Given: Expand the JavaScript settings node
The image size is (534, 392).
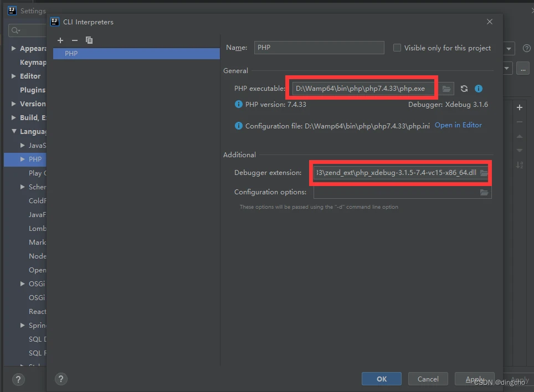Looking at the screenshot, I should pyautogui.click(x=23, y=145).
